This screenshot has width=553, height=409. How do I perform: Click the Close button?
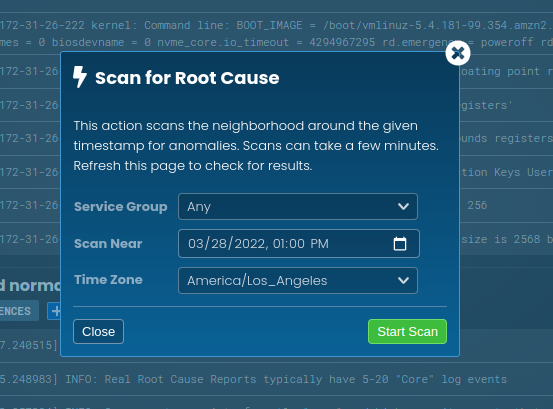(98, 331)
